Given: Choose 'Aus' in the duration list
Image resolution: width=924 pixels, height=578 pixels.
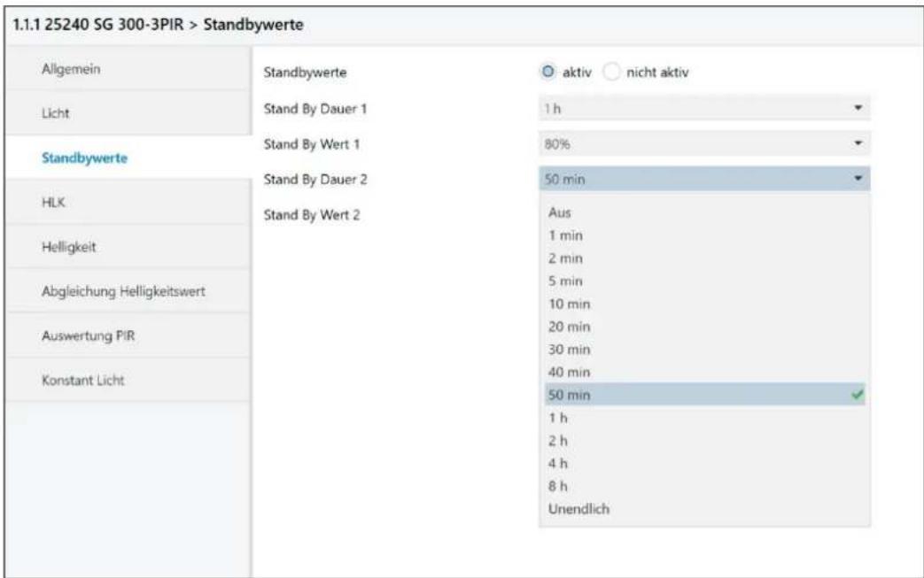Looking at the screenshot, I should point(705,212).
